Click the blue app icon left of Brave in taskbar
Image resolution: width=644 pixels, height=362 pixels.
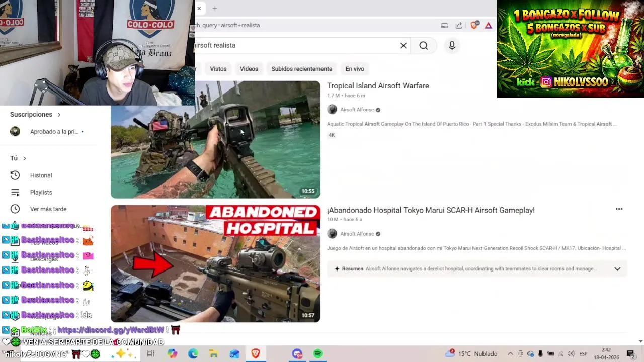tap(234, 354)
